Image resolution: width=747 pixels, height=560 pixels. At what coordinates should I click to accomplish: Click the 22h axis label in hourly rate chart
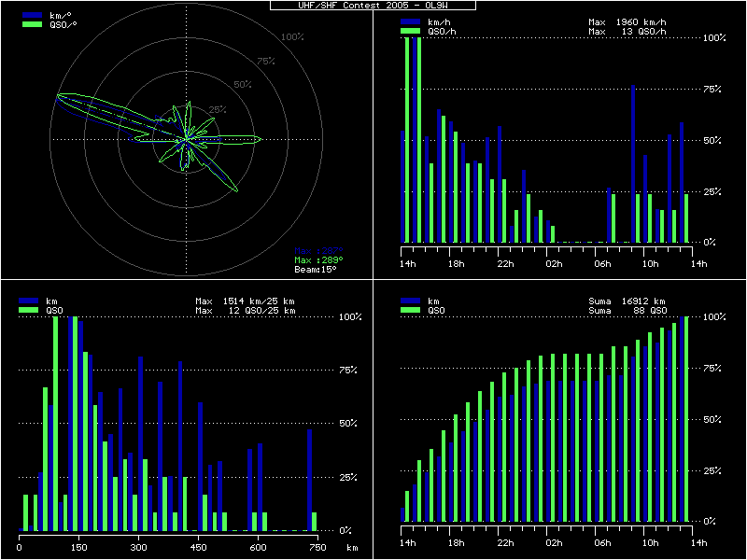505,264
